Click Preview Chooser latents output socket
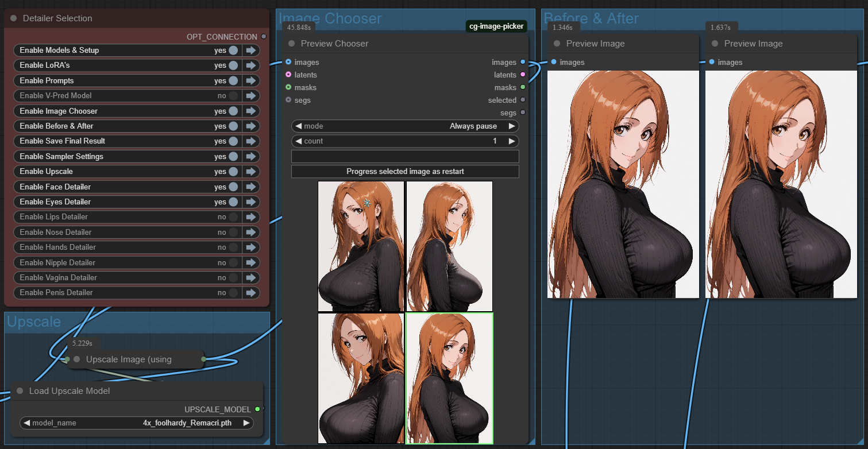 click(x=522, y=75)
